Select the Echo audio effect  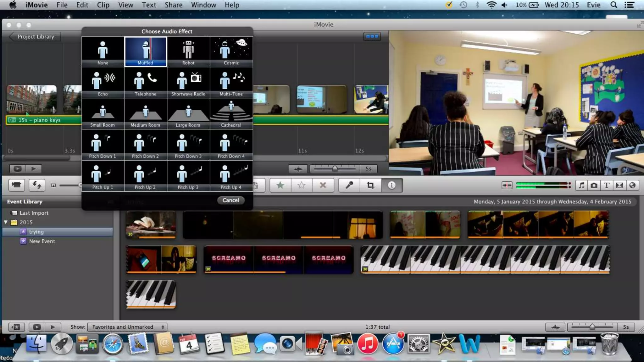(x=103, y=83)
